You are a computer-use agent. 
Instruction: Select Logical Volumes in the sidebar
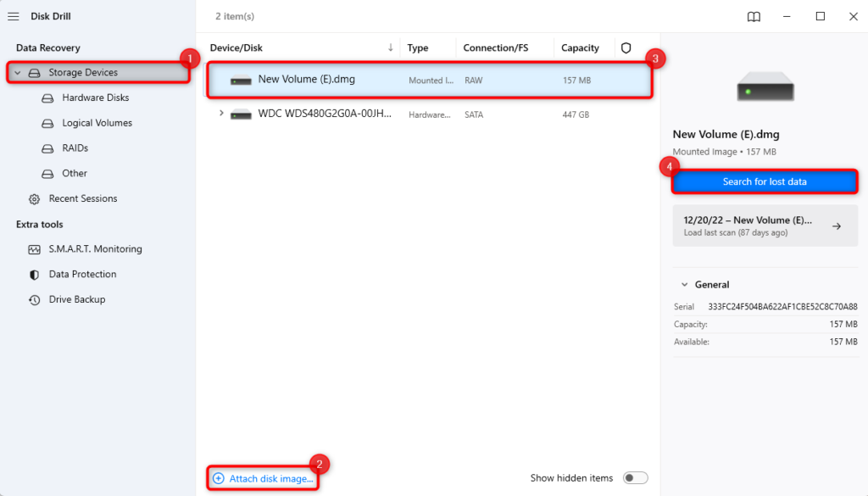[x=98, y=123]
